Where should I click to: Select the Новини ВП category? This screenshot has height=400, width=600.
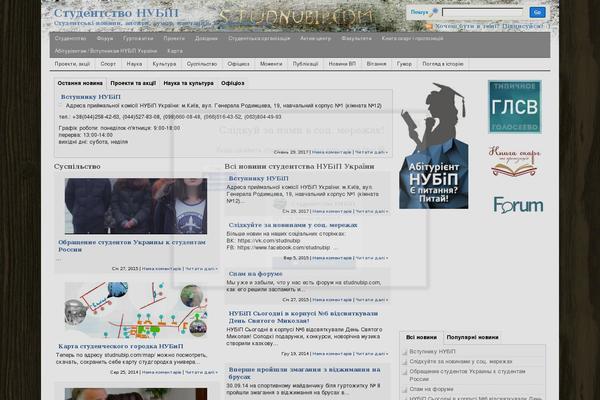pyautogui.click(x=342, y=64)
